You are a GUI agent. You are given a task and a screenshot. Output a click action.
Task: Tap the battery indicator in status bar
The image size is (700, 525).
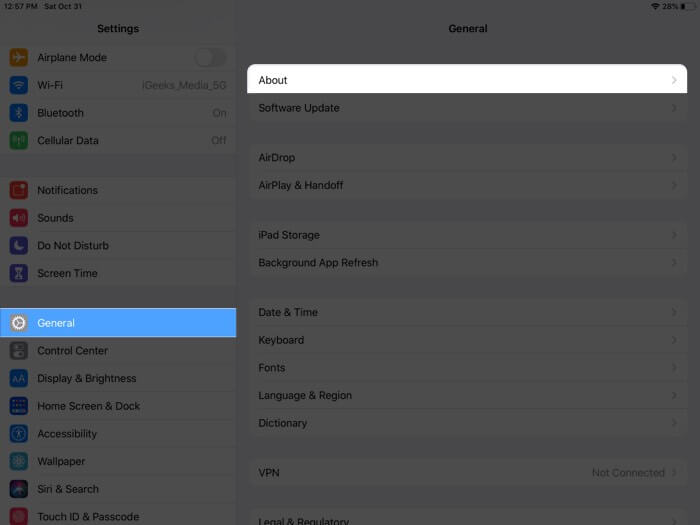click(688, 6)
